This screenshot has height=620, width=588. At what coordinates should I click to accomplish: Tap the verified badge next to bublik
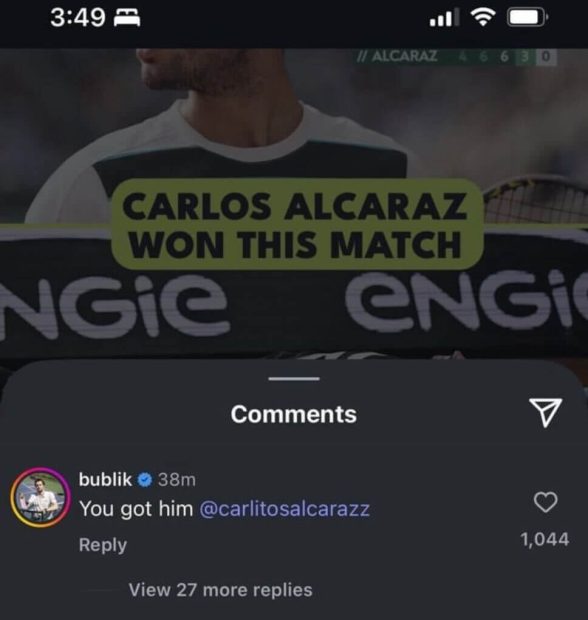(x=145, y=480)
